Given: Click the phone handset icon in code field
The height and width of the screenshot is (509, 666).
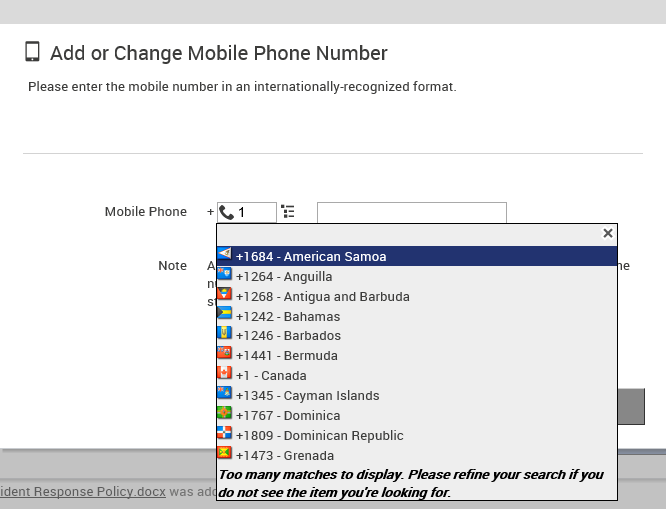Looking at the screenshot, I should pos(226,212).
